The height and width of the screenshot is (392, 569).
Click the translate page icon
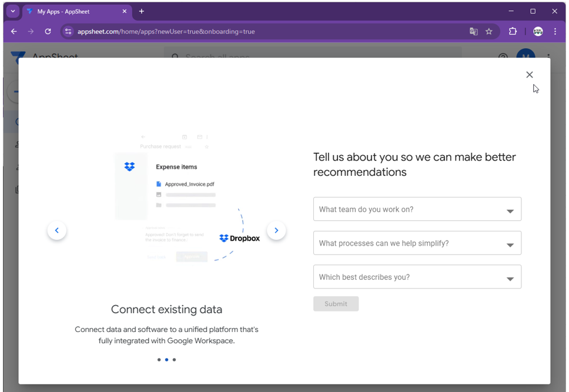[474, 32]
